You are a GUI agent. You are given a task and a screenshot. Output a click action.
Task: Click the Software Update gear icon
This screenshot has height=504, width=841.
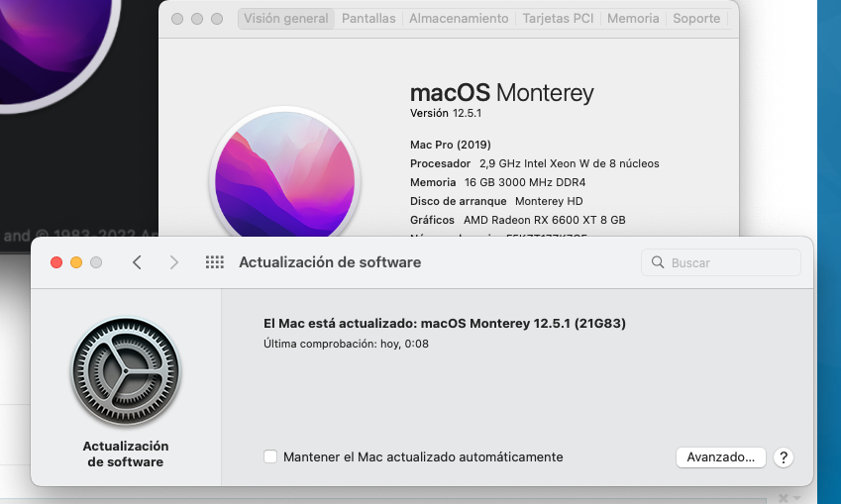[126, 371]
